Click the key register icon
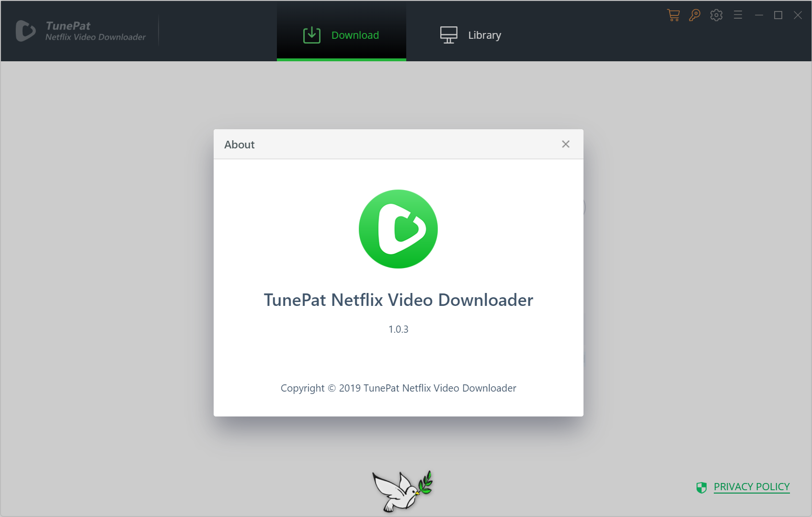This screenshot has width=812, height=517. coord(695,15)
